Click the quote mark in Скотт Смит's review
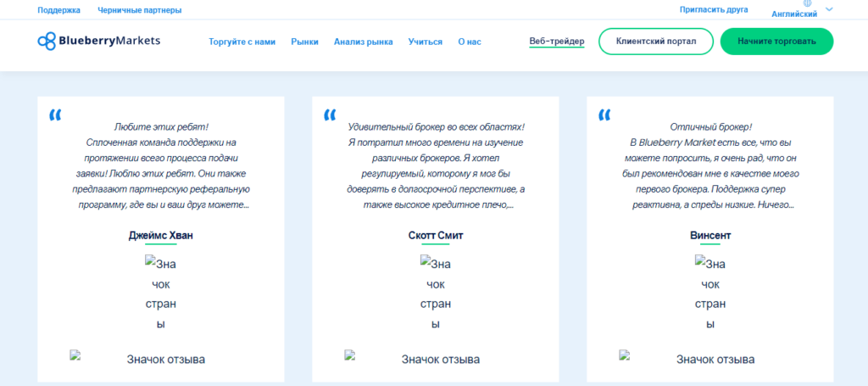The height and width of the screenshot is (386, 868). tap(330, 115)
